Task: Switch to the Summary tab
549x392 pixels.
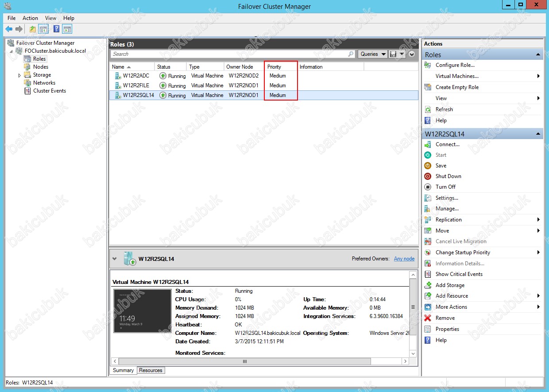Action: (x=123, y=370)
